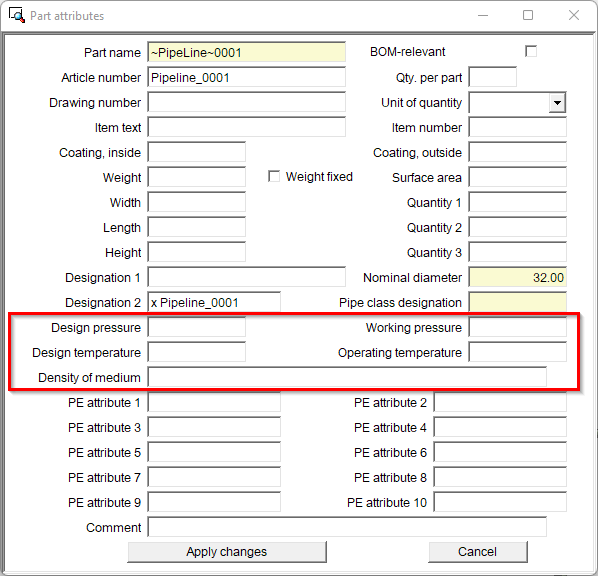Click the PE attribute 1 field

pyautogui.click(x=214, y=402)
